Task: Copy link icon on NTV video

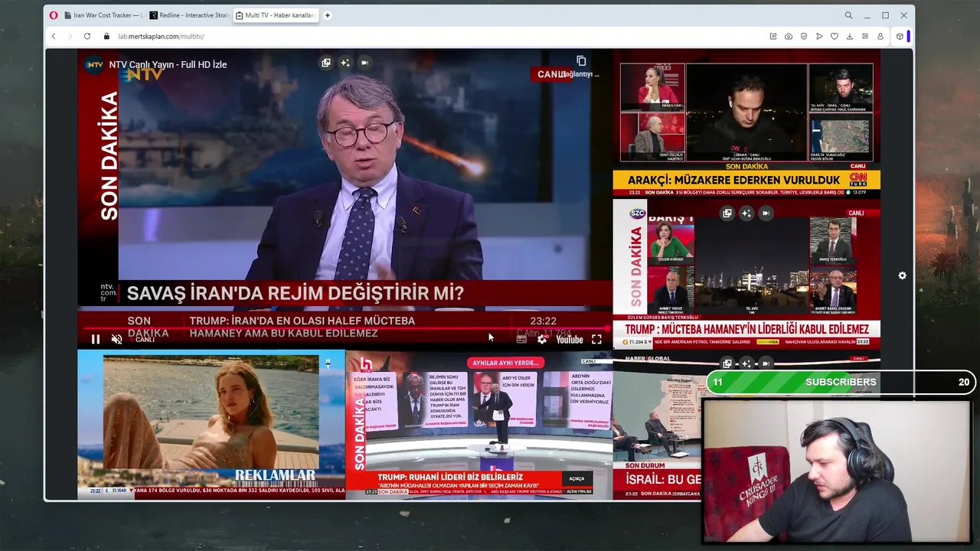Action: coord(581,61)
